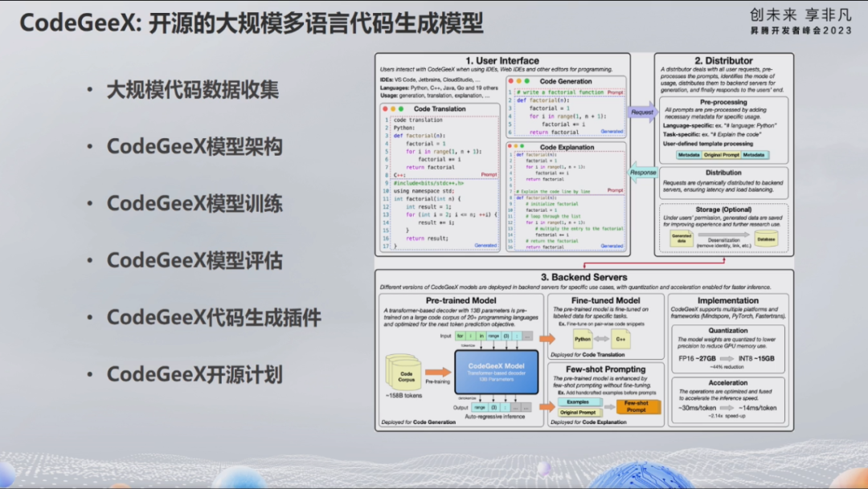Click the orange Pre-training arrow

coord(438,372)
